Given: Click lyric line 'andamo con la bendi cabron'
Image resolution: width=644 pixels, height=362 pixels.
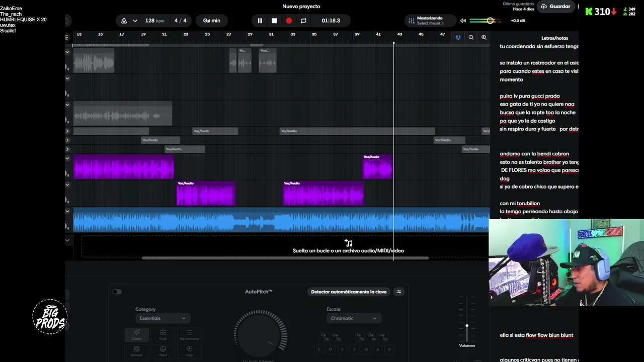Looking at the screenshot, I should tap(534, 154).
